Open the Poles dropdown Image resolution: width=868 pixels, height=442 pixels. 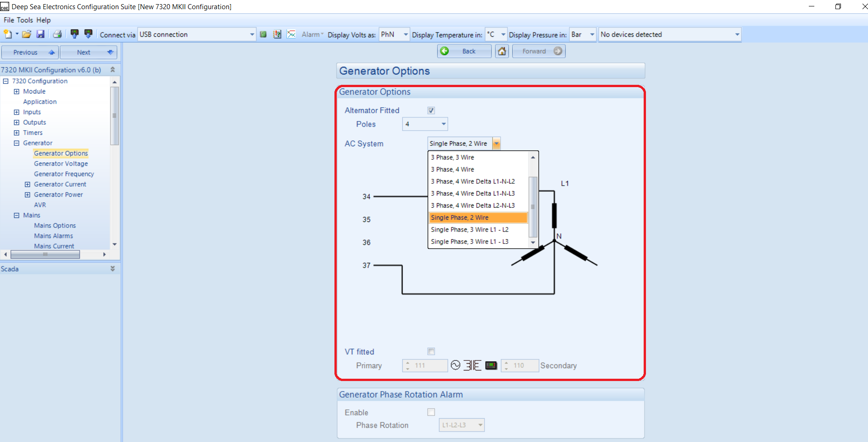[425, 124]
